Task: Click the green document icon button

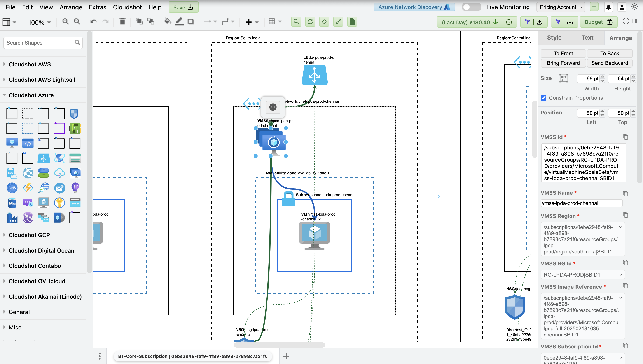Action: click(x=352, y=22)
